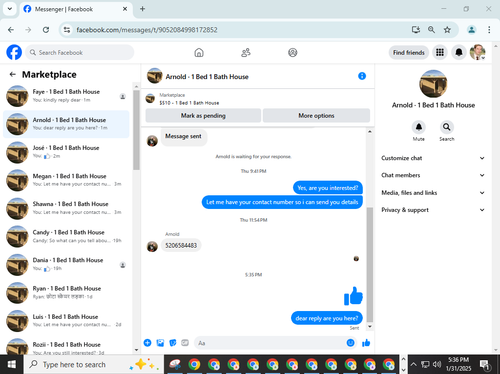Open Windows notification center icon
This screenshot has width=500, height=374.
tap(484, 365)
